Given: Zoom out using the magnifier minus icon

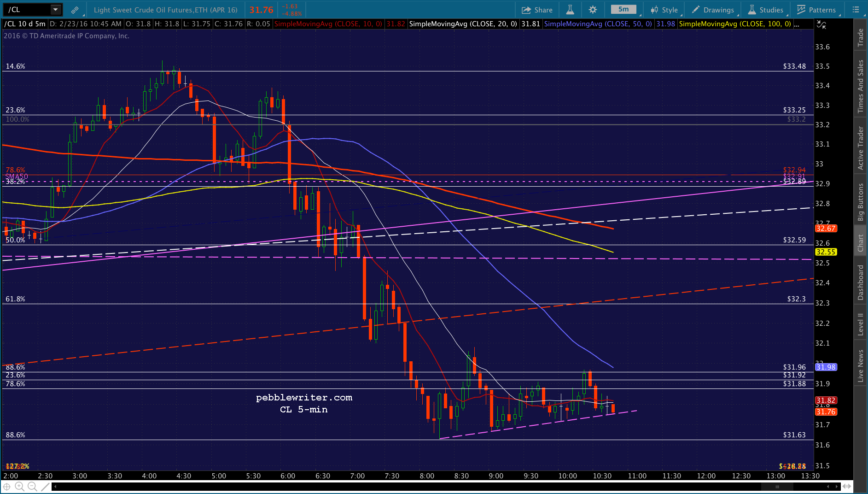Looking at the screenshot, I should point(32,487).
